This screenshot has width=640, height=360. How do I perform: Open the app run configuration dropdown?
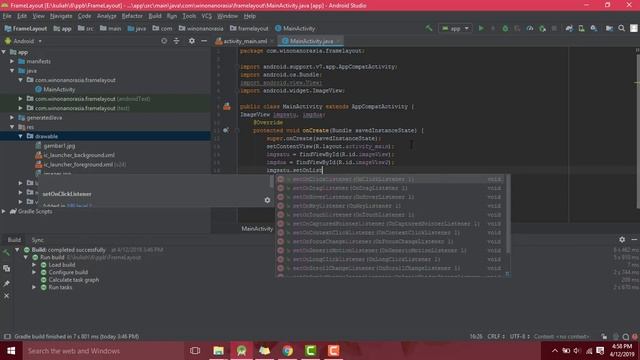456,28
